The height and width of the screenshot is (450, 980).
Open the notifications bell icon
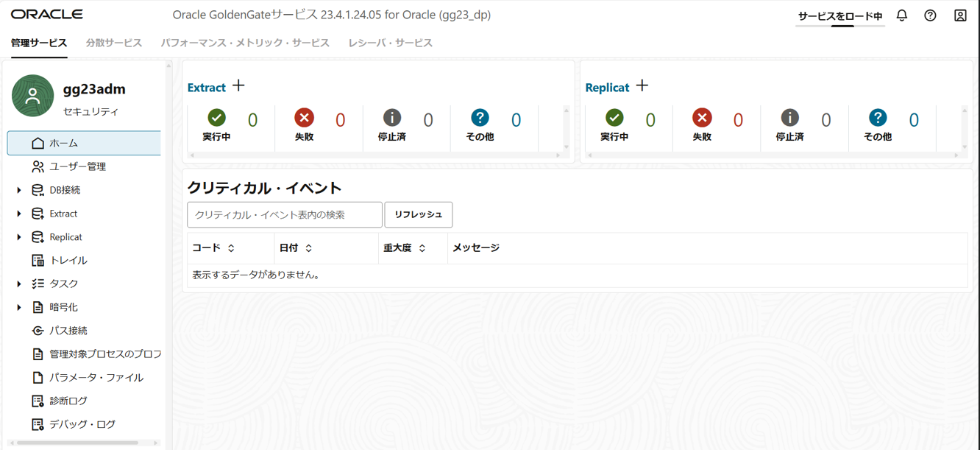tap(902, 15)
